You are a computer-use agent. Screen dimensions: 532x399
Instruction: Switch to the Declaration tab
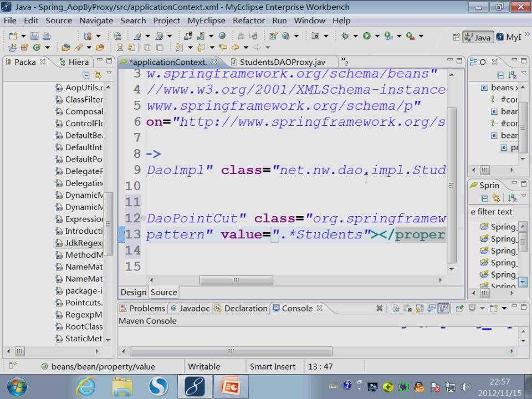(x=241, y=308)
